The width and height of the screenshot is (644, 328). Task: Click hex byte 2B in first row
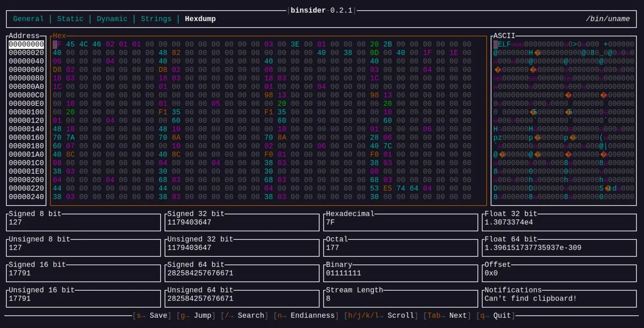pyautogui.click(x=388, y=44)
